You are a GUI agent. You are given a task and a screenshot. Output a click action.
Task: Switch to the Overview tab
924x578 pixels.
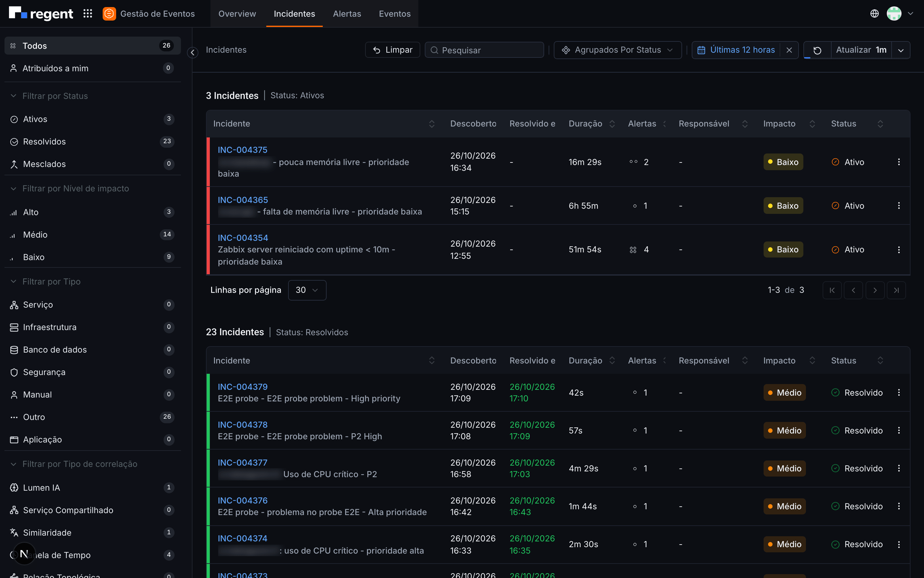pyautogui.click(x=237, y=14)
